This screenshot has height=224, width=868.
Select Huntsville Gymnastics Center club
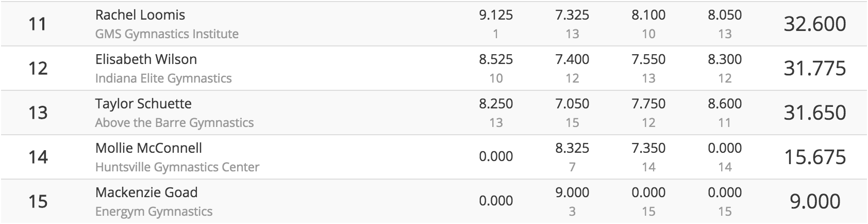[x=177, y=167]
